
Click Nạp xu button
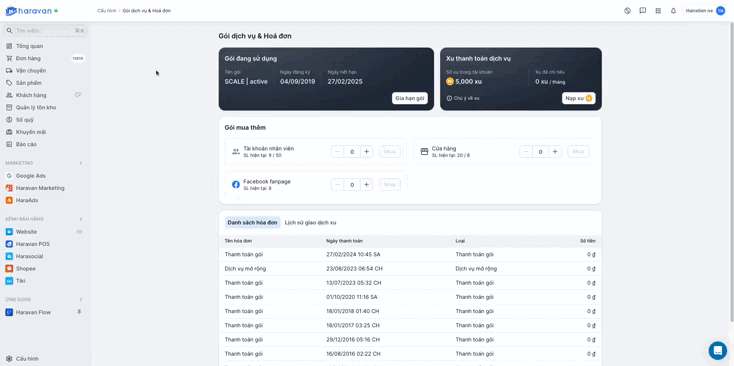click(x=579, y=98)
